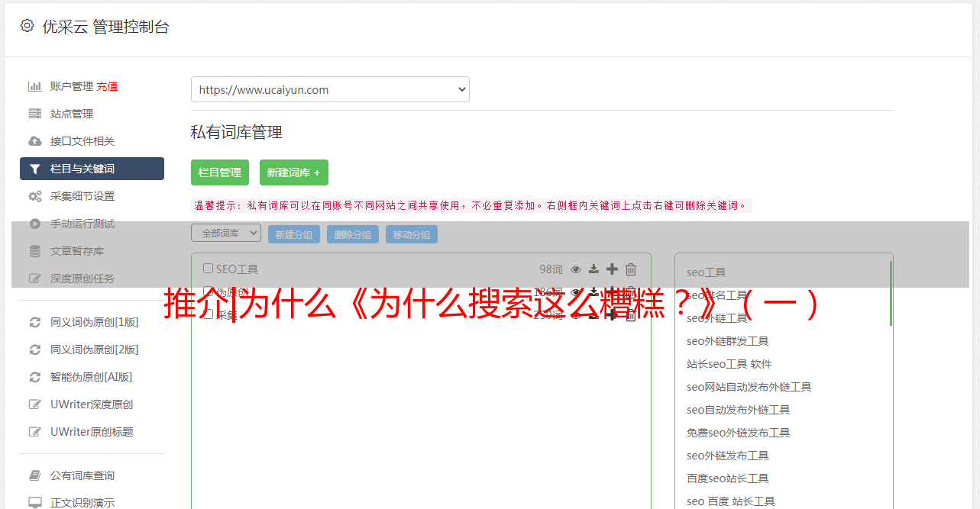Select the keyword seo工具 in the right list

tap(706, 272)
